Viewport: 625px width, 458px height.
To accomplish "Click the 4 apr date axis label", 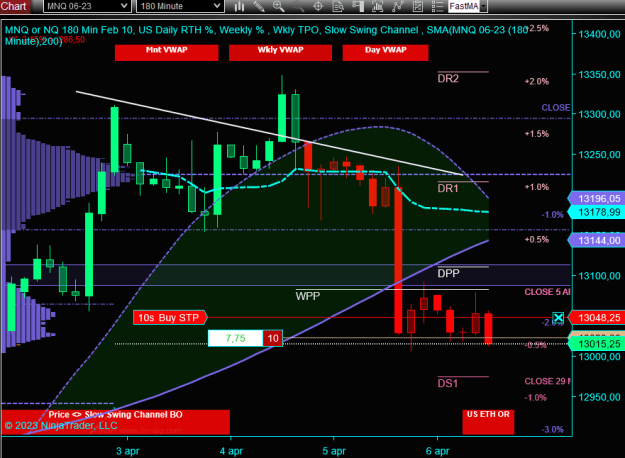I will [231, 451].
